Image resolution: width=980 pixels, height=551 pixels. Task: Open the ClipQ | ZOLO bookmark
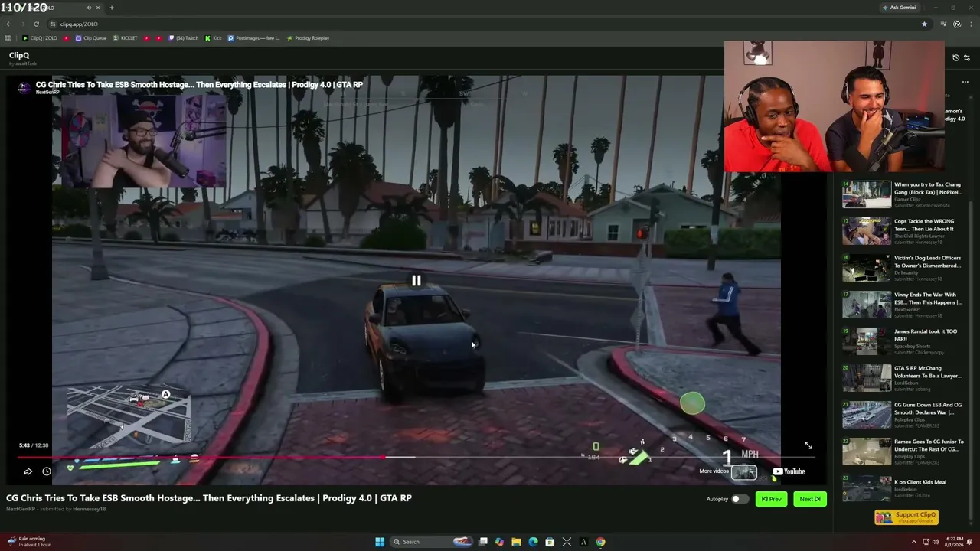[x=40, y=38]
